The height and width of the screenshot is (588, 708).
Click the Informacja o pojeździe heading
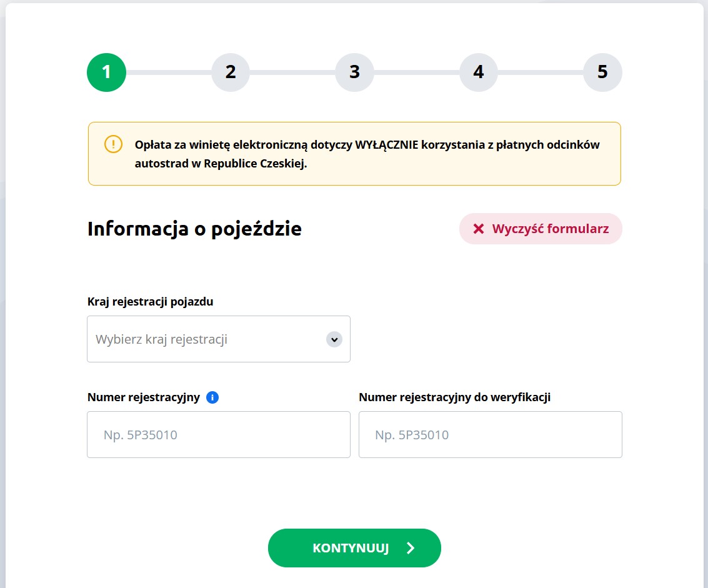tap(194, 229)
